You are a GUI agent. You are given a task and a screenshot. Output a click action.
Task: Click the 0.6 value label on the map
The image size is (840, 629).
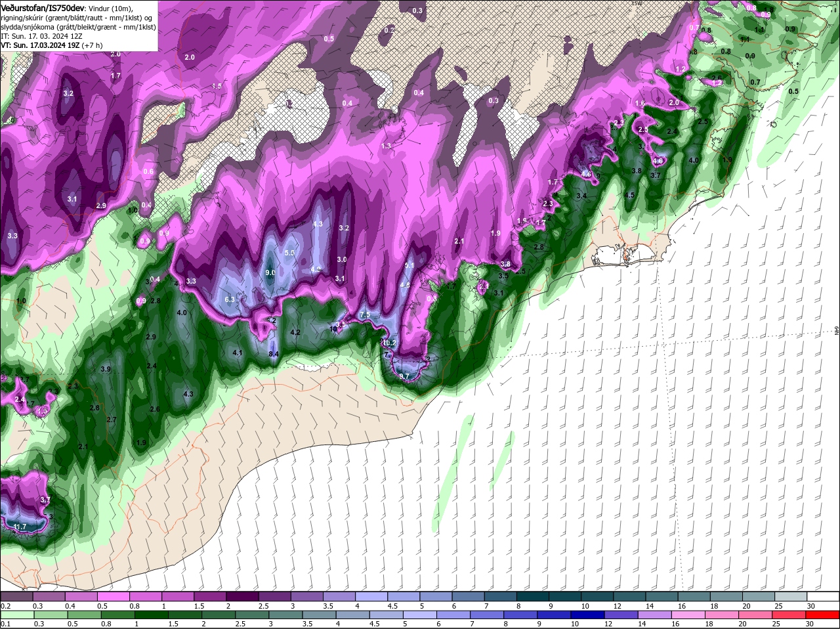148,171
